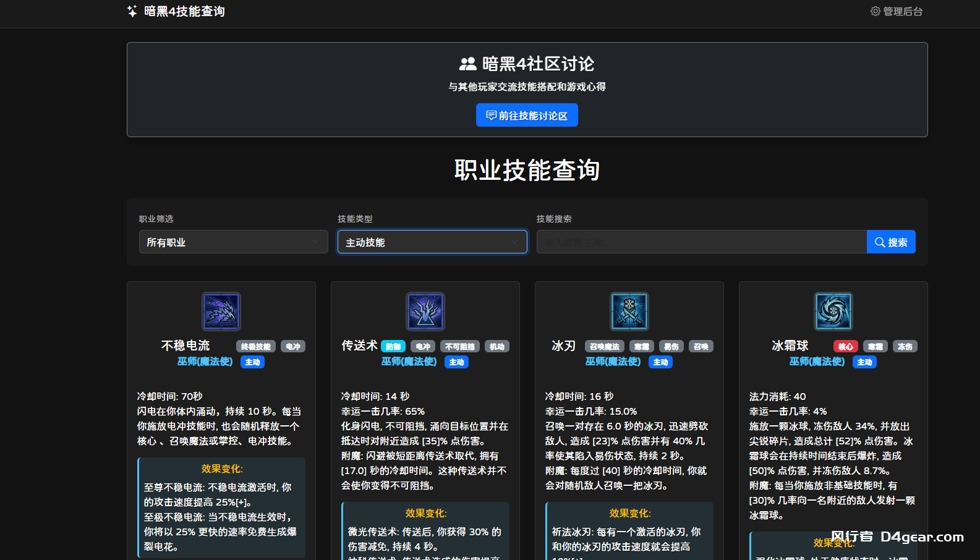980x560 pixels.
Task: Click 巫师(魔法使) class label under 冰刃
Action: click(x=613, y=362)
